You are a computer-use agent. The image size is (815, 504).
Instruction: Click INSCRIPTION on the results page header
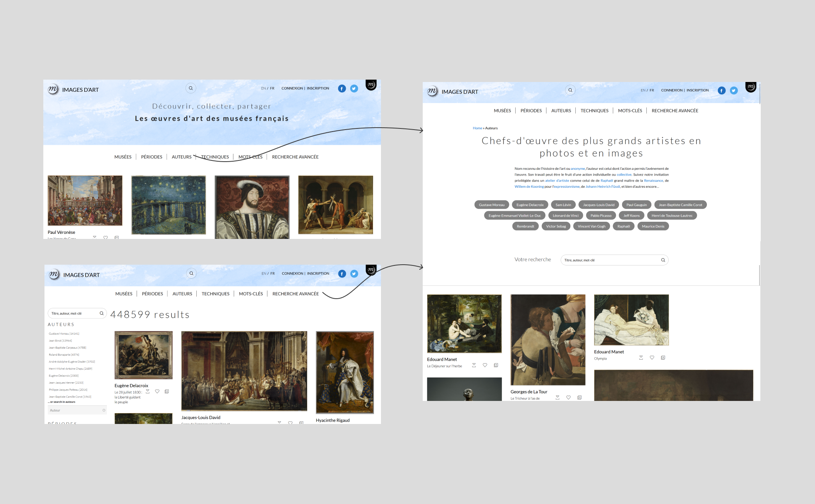318,273
